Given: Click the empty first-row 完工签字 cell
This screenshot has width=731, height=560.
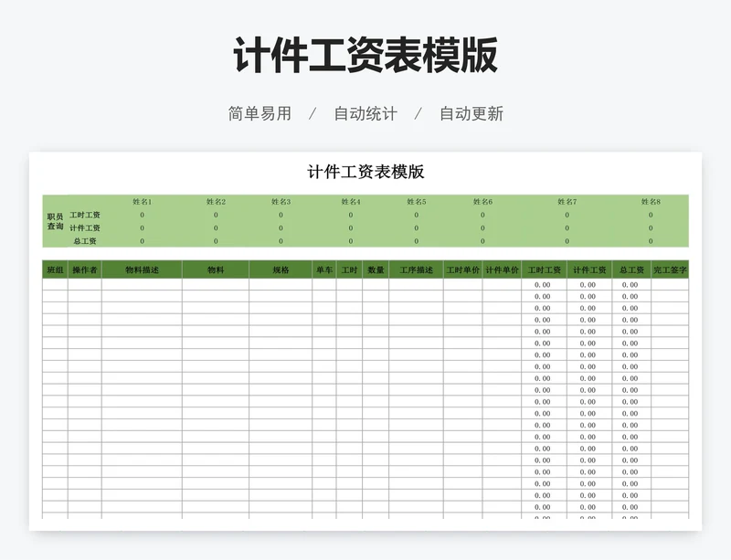Looking at the screenshot, I should [x=670, y=284].
